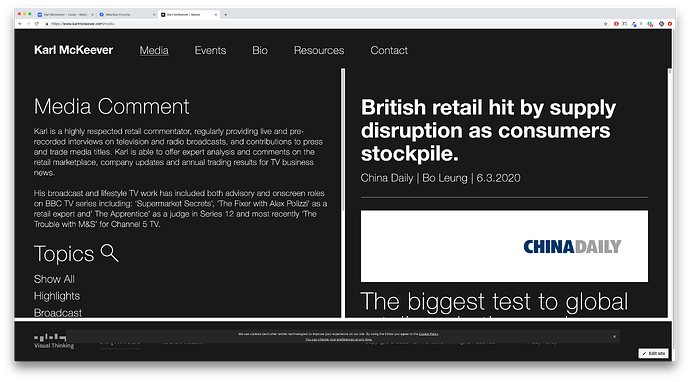Click the 'Media Comment' heading
The image size is (690, 382).
[112, 107]
